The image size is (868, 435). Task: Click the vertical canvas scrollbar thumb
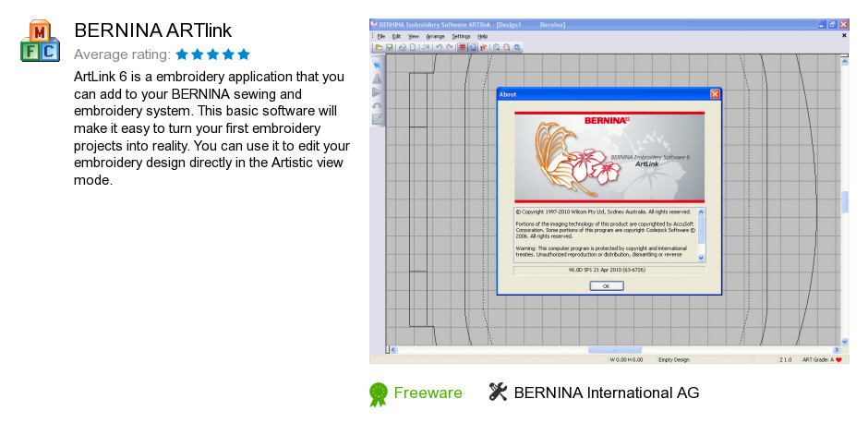(844, 202)
